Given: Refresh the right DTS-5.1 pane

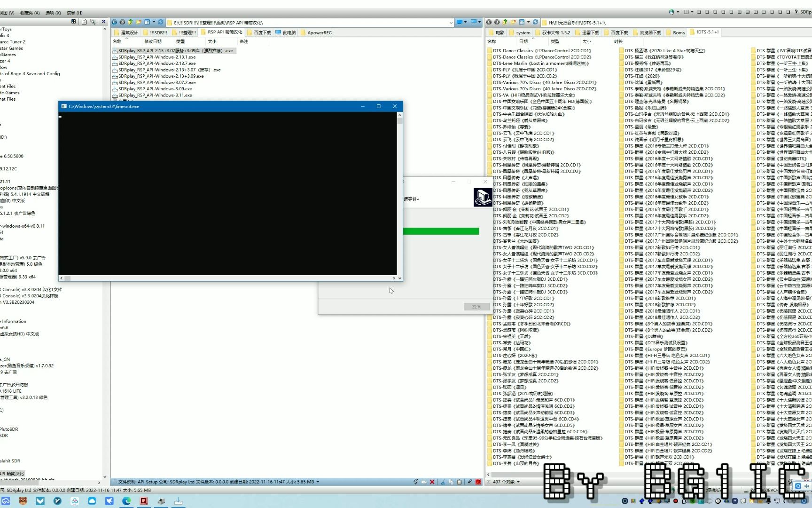Looking at the screenshot, I should [x=535, y=22].
